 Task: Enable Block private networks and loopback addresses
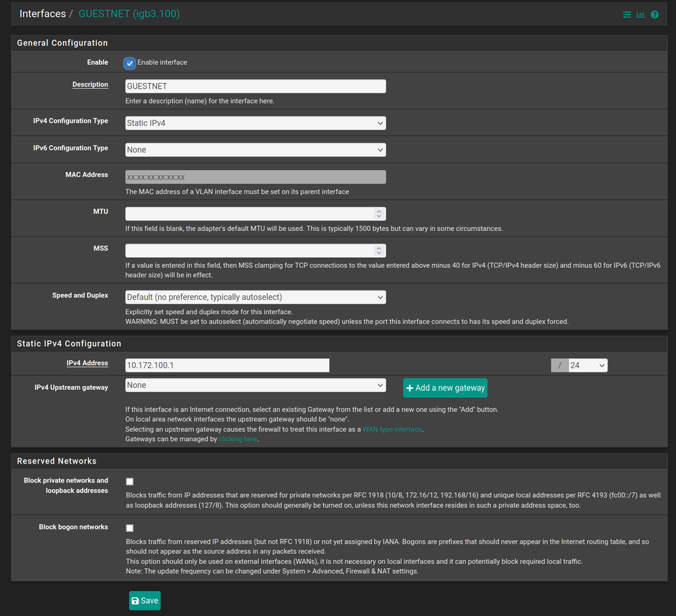click(x=129, y=481)
